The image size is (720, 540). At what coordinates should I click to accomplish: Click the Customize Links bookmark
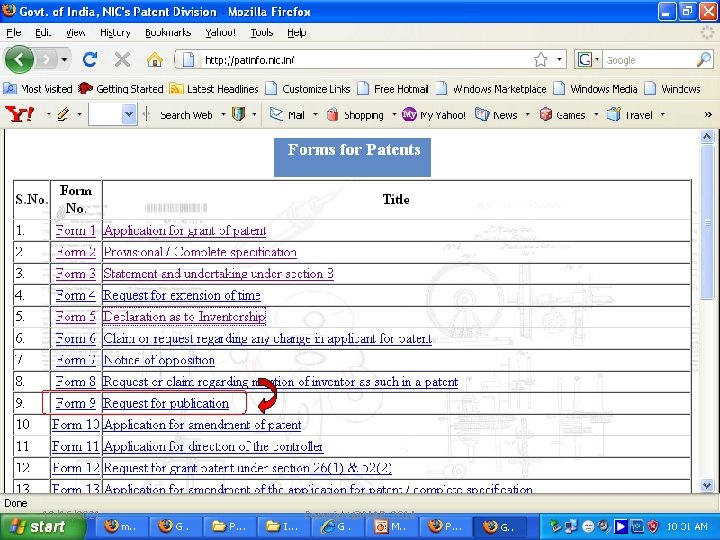pos(308,89)
